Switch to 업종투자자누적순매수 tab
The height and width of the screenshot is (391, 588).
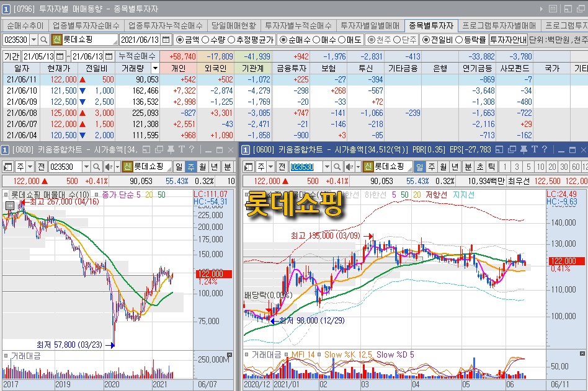pos(166,25)
